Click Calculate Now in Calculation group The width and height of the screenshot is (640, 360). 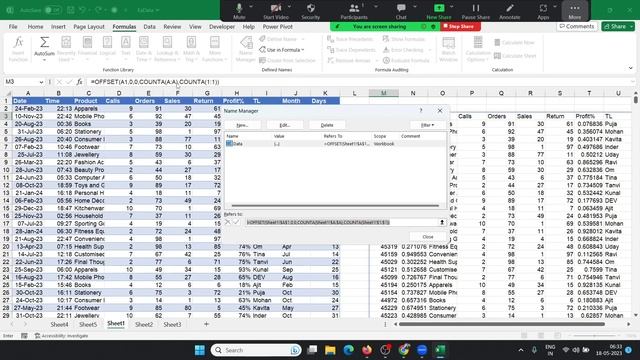514,42
